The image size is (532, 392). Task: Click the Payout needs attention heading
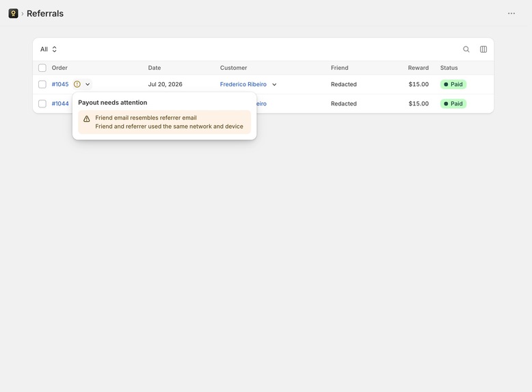(x=113, y=103)
